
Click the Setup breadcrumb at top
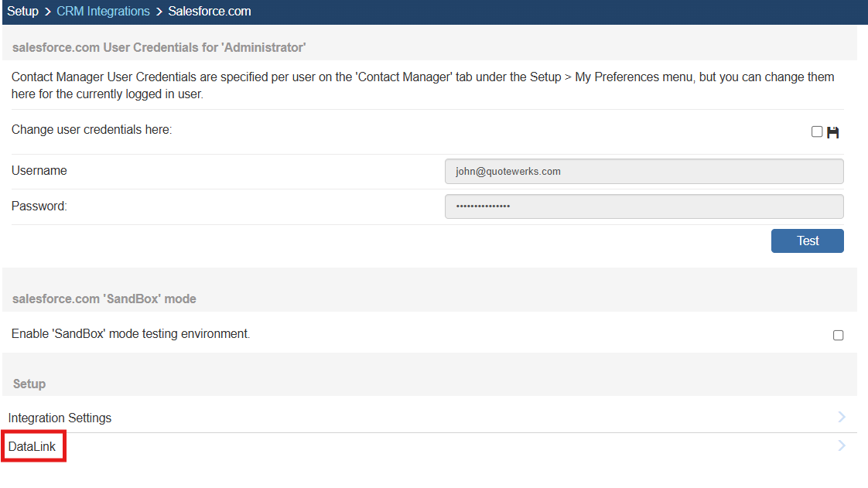(22, 12)
